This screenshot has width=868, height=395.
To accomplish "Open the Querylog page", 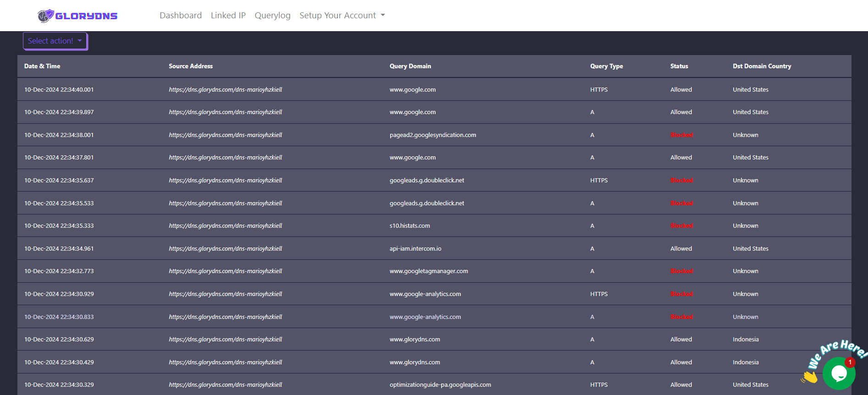I will [272, 16].
